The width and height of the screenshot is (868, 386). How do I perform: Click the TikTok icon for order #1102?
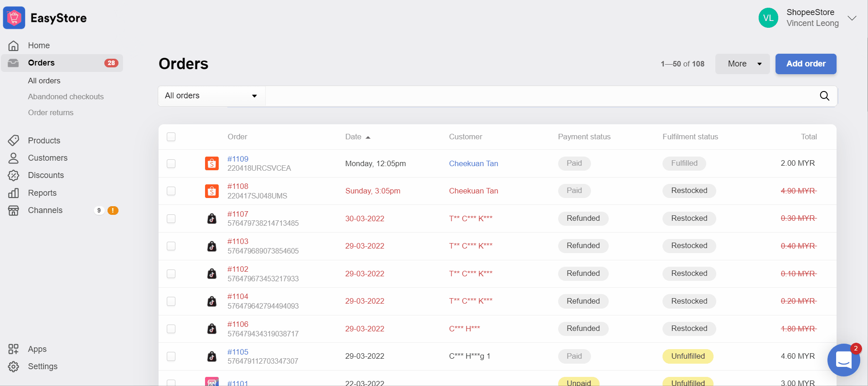click(x=212, y=274)
